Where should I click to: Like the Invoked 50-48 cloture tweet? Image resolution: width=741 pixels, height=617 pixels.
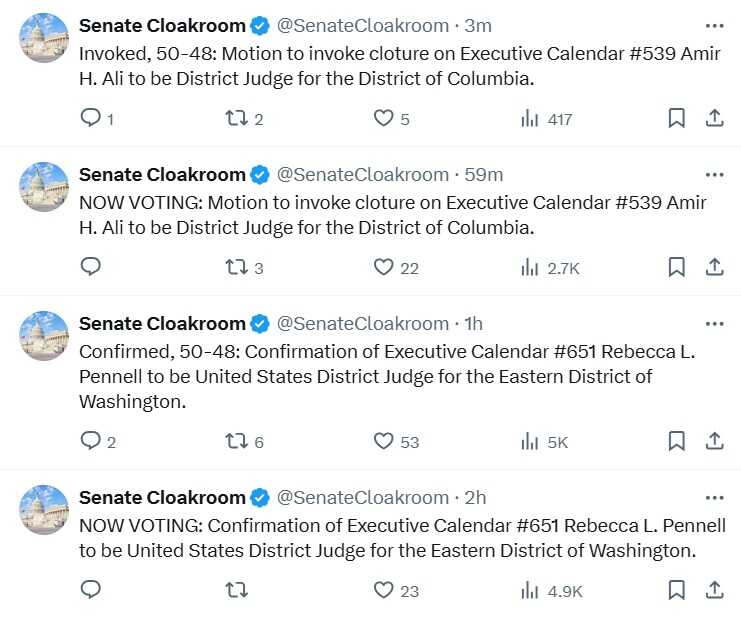pyautogui.click(x=383, y=119)
